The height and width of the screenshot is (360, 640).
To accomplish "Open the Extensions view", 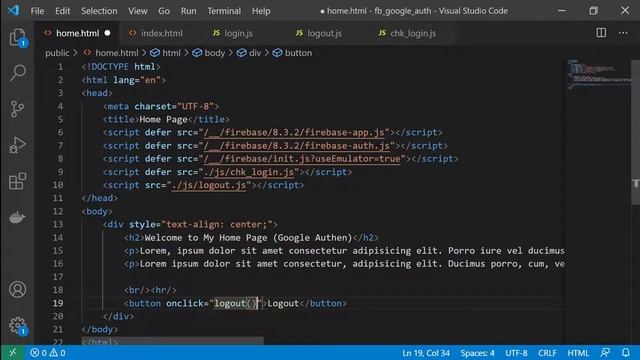I will click(17, 181).
